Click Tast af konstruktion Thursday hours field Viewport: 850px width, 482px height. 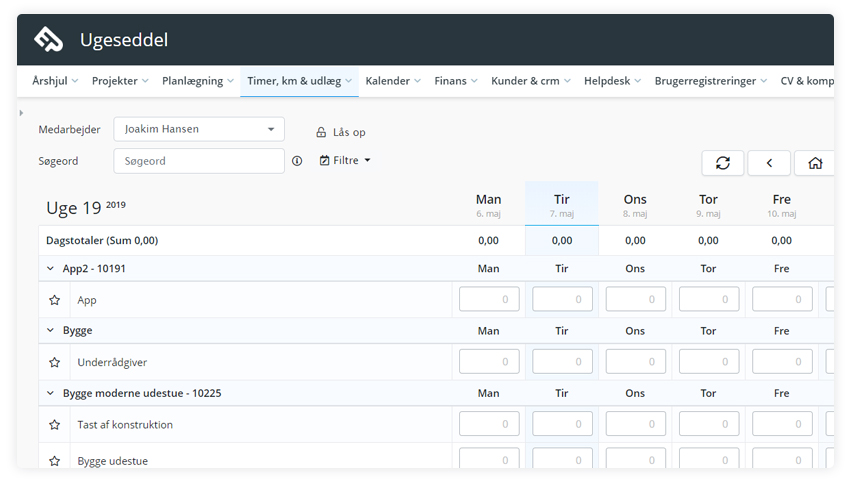pos(709,424)
